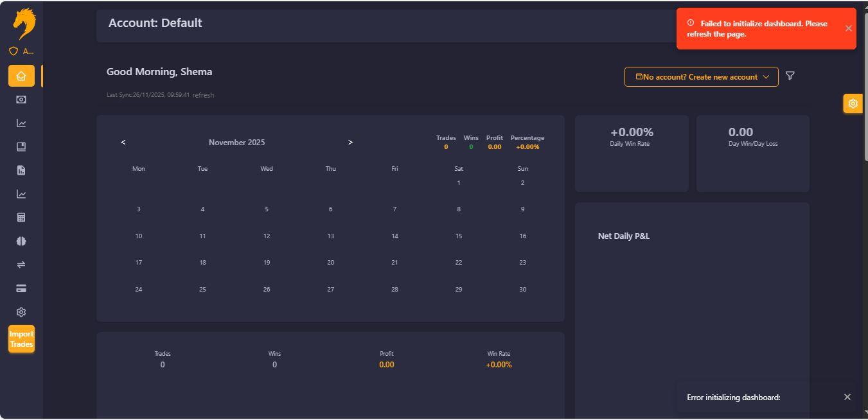Go to previous month in calendar
This screenshot has width=868, height=420.
tap(123, 142)
